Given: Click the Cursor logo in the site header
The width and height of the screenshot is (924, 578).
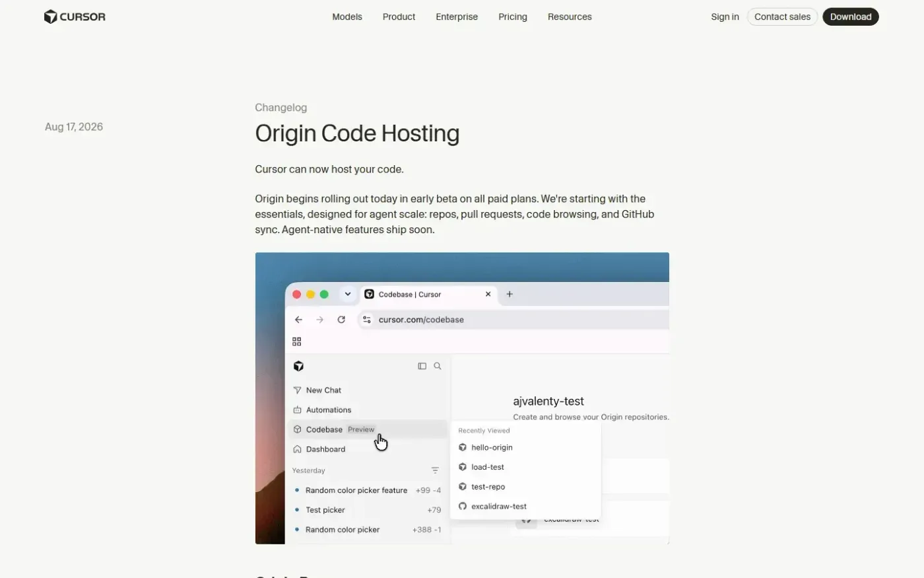Looking at the screenshot, I should (x=75, y=17).
